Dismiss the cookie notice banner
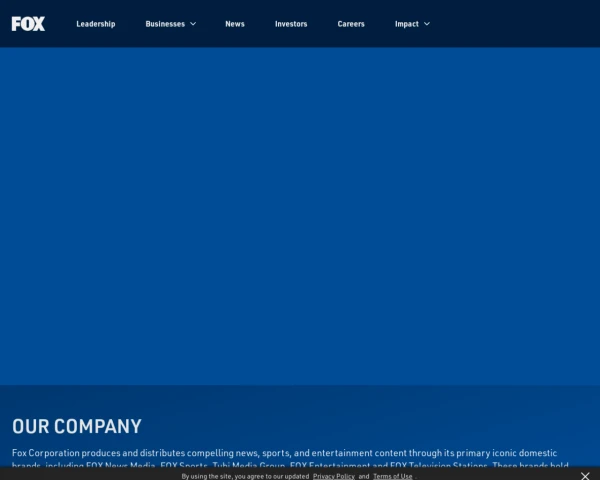Screen dimensions: 600x480 585,476
